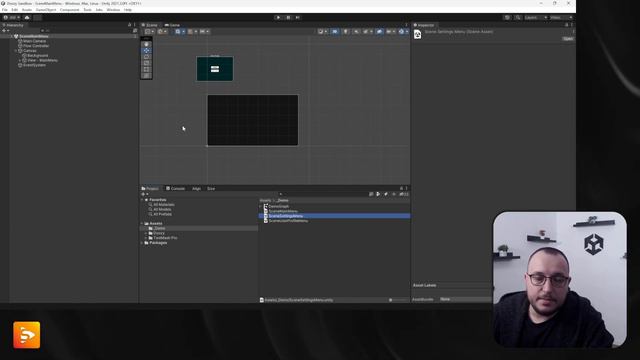
Task: Open the Undo History icon
Action: point(507,18)
